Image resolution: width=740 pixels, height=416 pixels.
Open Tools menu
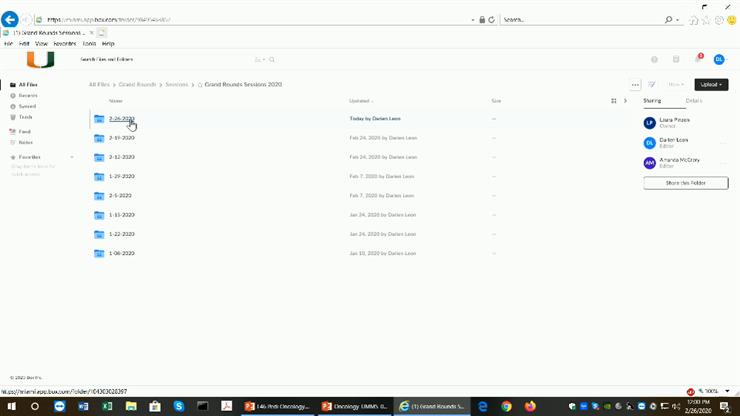89,43
